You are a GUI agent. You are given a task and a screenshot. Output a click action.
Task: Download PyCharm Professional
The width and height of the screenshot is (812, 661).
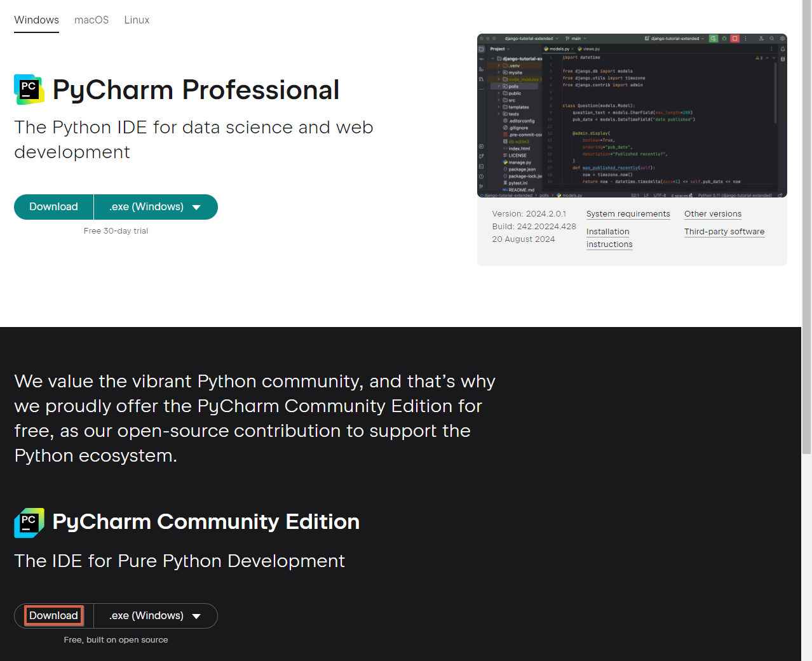(x=54, y=207)
